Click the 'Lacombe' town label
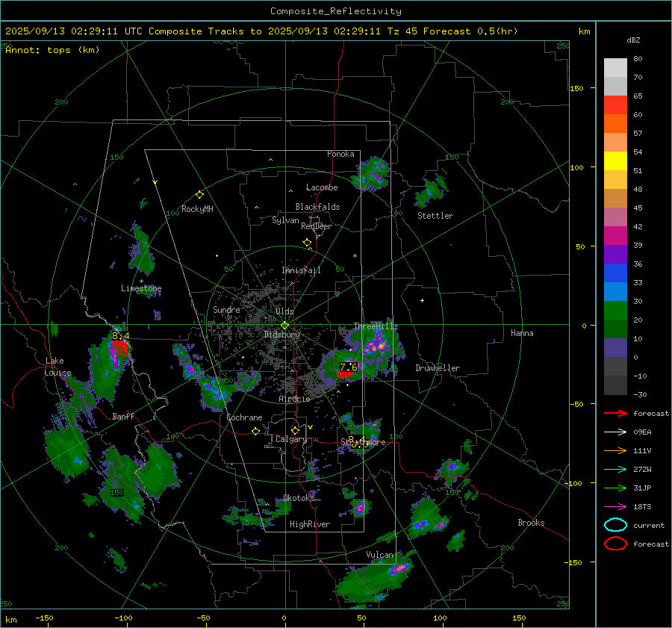The width and height of the screenshot is (672, 628). (322, 187)
